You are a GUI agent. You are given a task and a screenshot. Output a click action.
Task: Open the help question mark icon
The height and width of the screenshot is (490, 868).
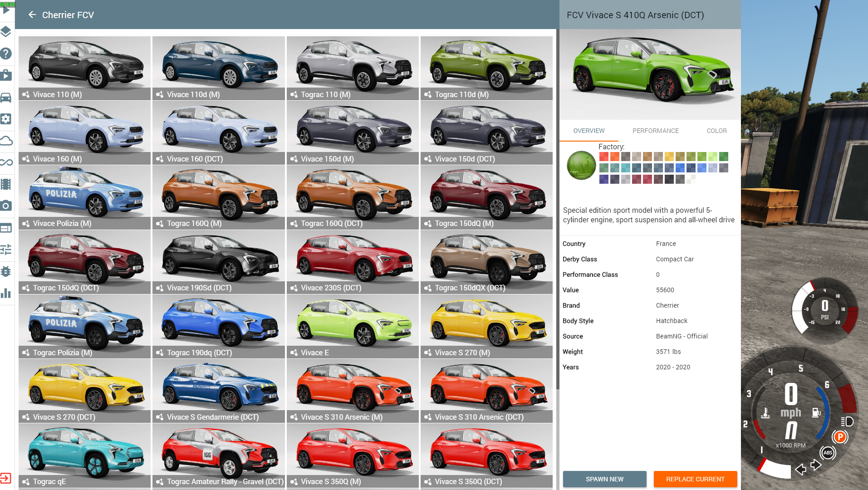[x=6, y=54]
